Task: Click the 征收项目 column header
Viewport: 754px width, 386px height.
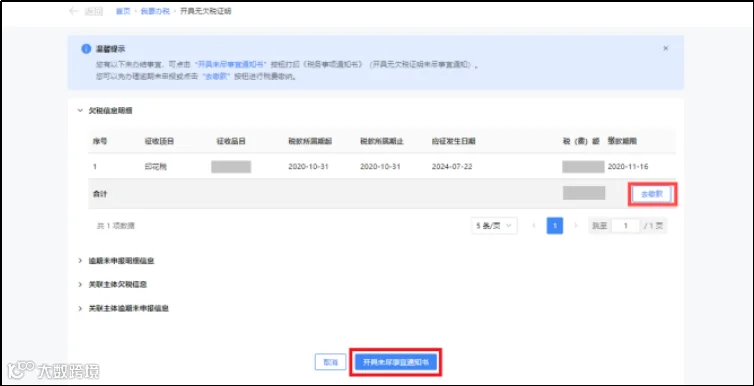Action: pyautogui.click(x=159, y=141)
